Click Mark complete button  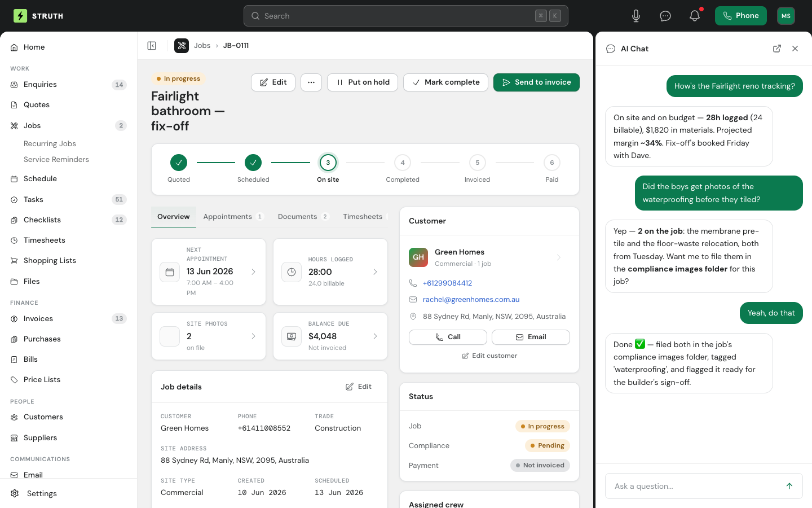pos(445,82)
